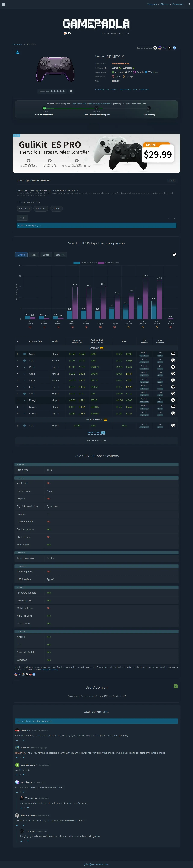
Task: Select the Optional survey answer
Action: point(56,208)
